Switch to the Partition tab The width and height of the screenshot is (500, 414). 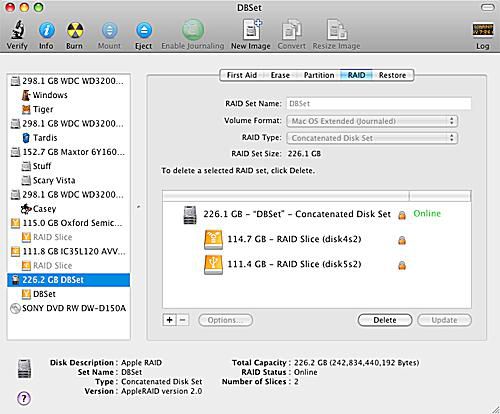(x=319, y=75)
